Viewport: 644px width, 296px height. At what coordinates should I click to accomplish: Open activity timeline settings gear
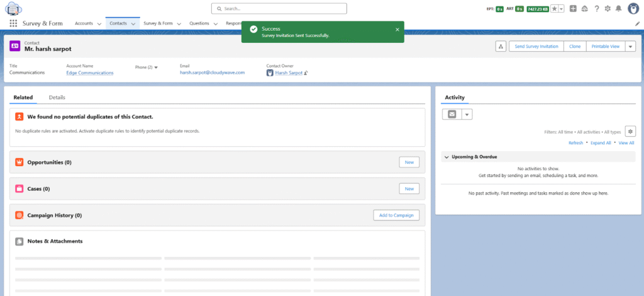click(630, 132)
